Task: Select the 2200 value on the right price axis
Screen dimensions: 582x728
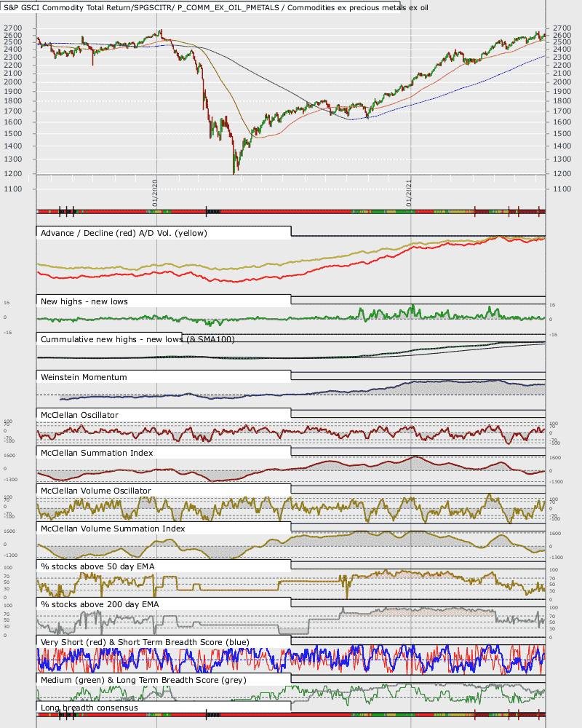Action: tap(562, 66)
